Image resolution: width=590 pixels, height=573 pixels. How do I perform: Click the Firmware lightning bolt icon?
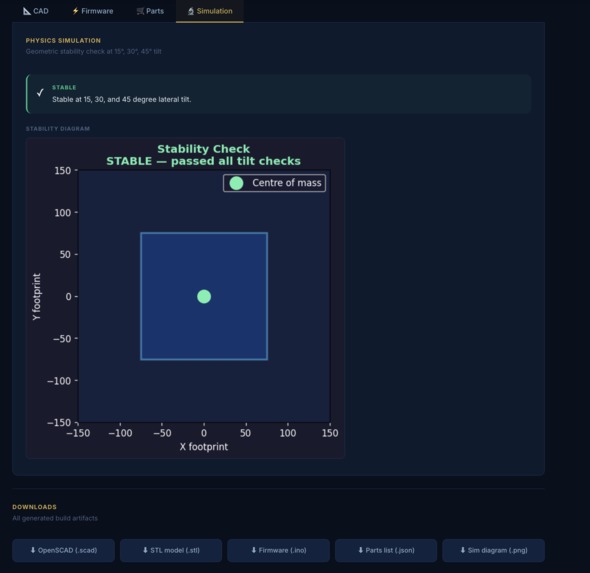[75, 11]
